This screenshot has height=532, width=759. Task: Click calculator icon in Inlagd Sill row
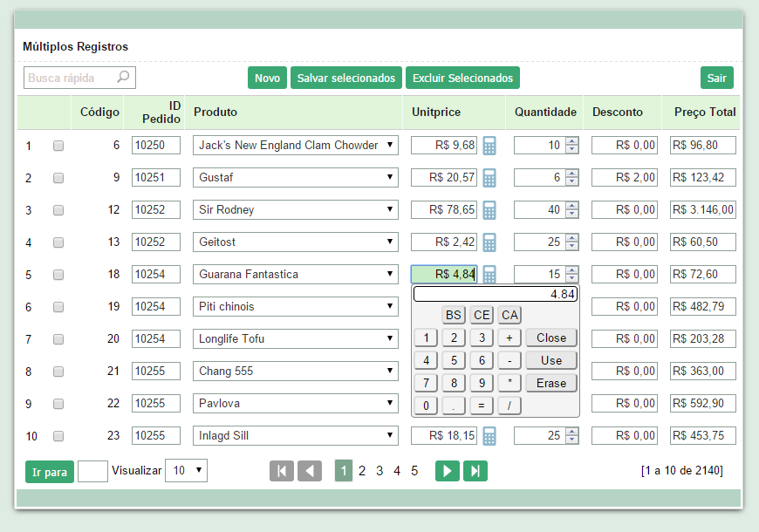(489, 436)
